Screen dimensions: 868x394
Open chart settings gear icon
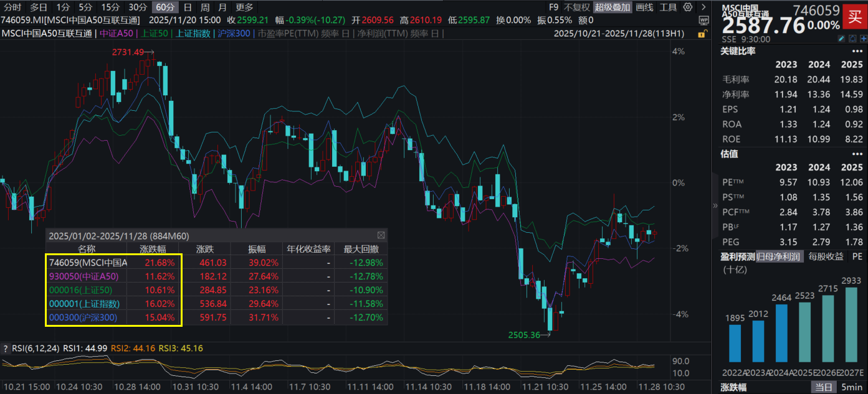coord(688,7)
